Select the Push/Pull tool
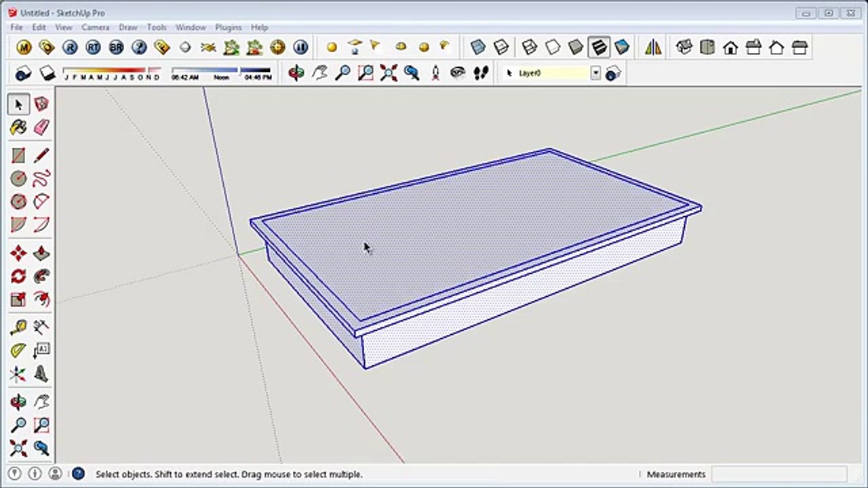 tap(41, 253)
